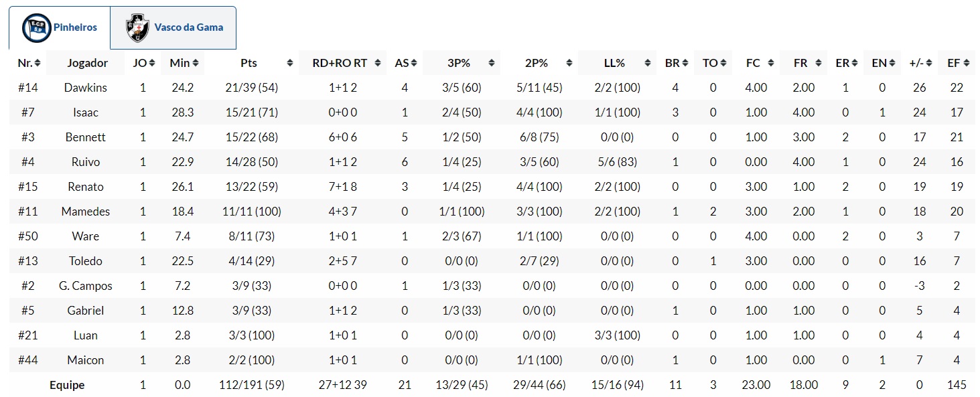Click the Vasco da Gama crest
The height and width of the screenshot is (397, 980).
[137, 28]
